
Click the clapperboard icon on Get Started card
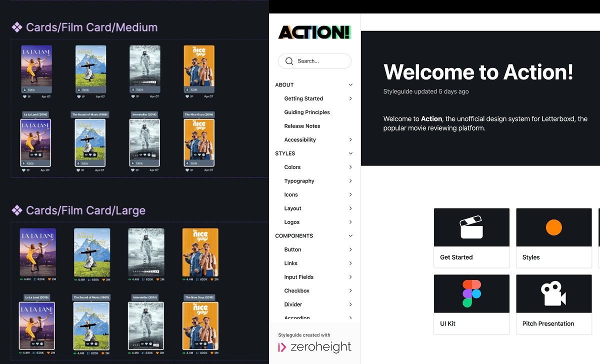[471, 227]
